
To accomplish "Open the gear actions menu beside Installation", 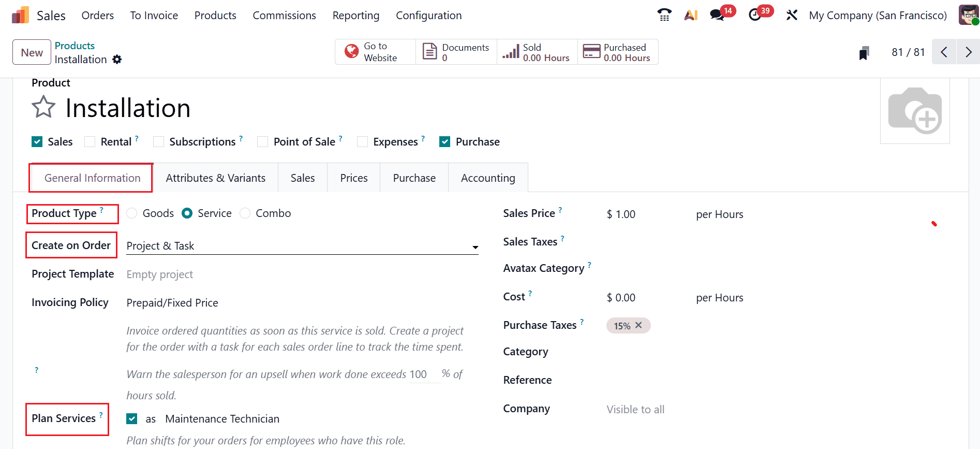I will pos(117,60).
